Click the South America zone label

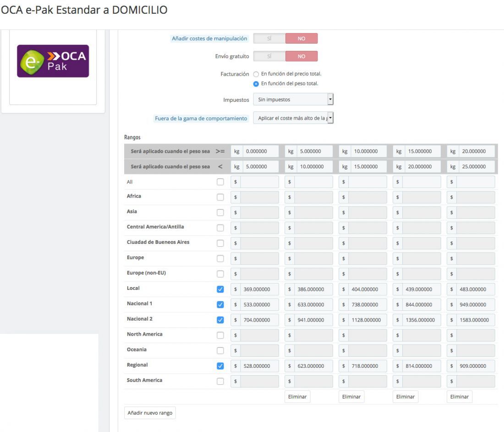tap(144, 380)
